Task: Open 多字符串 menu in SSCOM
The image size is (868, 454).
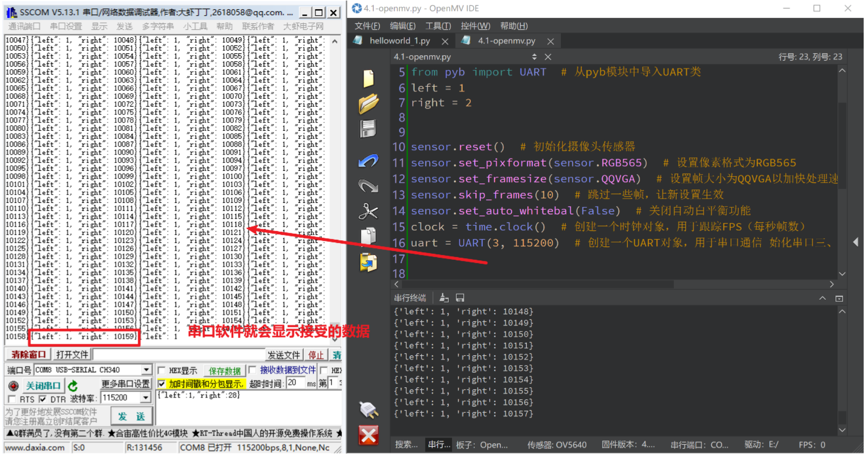Action: 158,26
